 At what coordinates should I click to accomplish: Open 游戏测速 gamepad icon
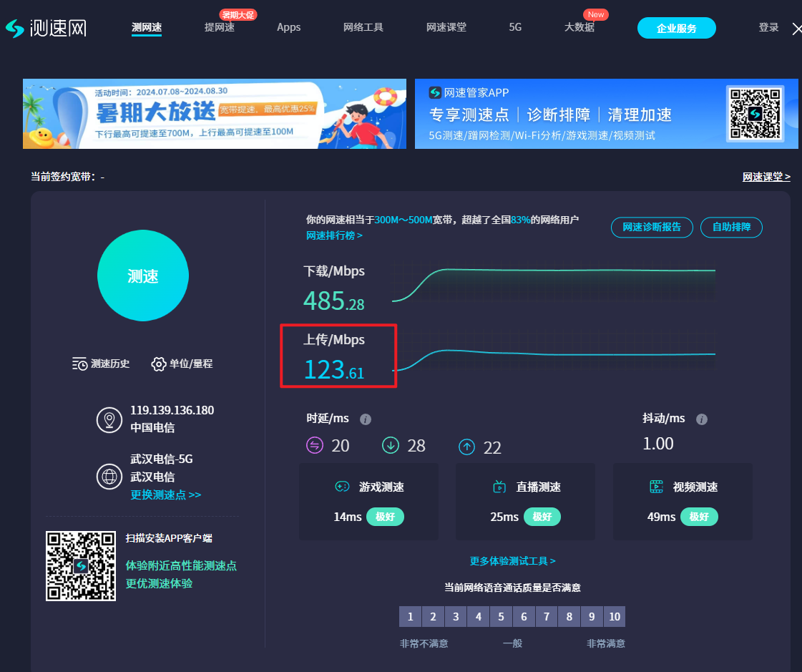(342, 487)
